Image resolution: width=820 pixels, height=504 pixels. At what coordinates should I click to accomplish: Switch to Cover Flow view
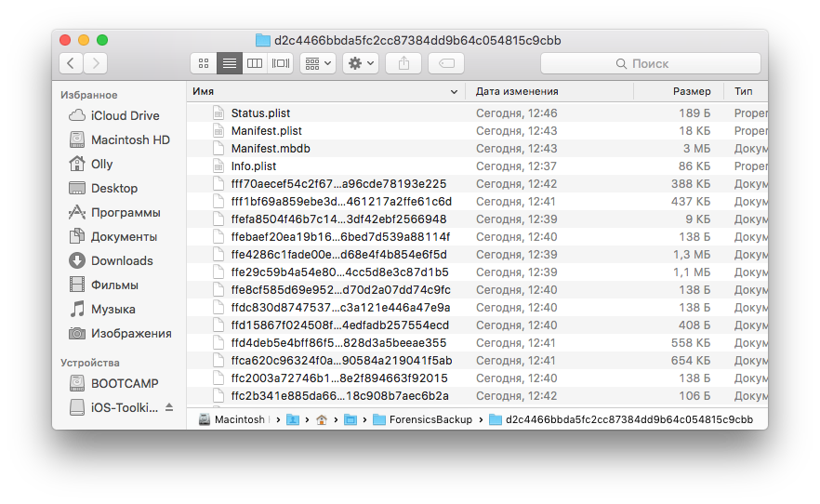point(280,63)
